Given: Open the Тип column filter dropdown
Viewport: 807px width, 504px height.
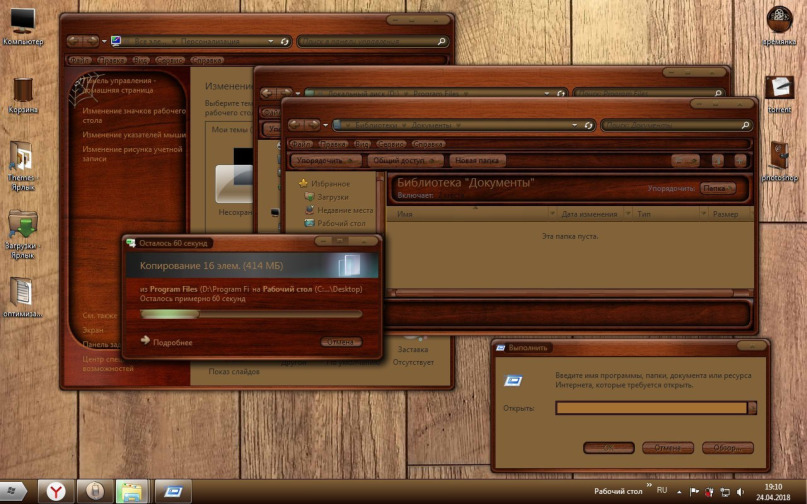Looking at the screenshot, I should [703, 213].
